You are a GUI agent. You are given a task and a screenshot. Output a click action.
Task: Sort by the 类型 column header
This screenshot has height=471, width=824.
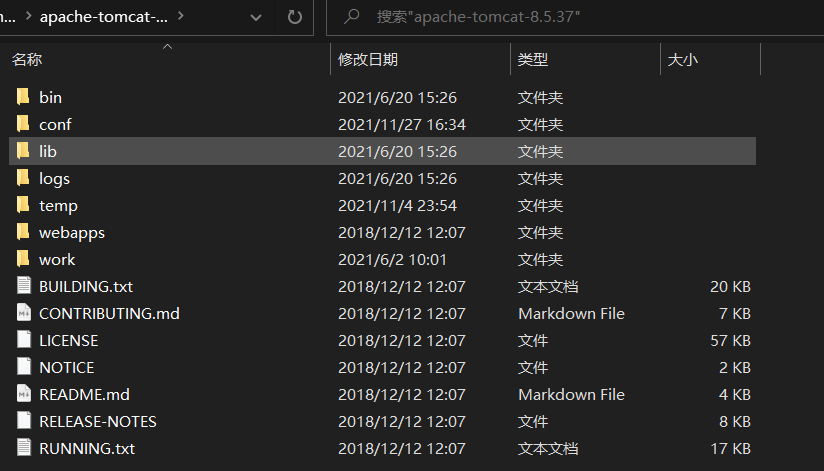click(x=533, y=59)
